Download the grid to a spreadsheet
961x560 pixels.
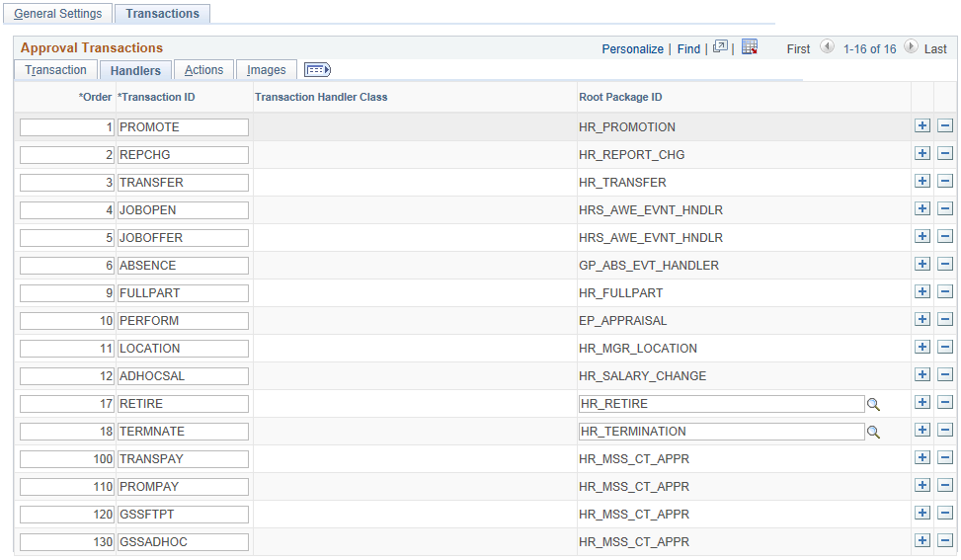[750, 46]
